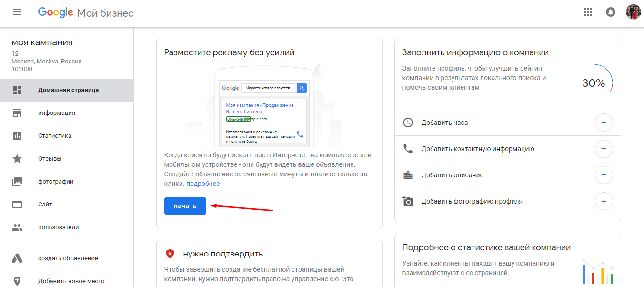Click the моя кампания business name
The width and height of the screenshot is (644, 287).
click(x=42, y=42)
